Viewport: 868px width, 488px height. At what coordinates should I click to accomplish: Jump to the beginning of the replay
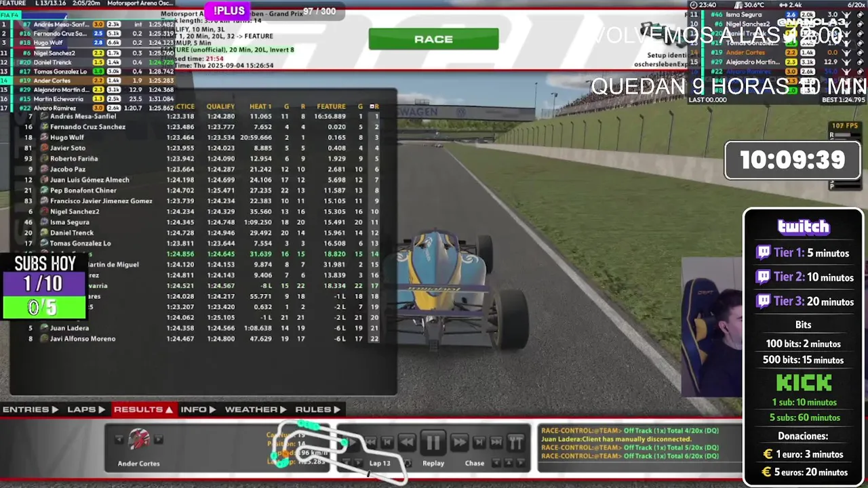click(x=370, y=442)
